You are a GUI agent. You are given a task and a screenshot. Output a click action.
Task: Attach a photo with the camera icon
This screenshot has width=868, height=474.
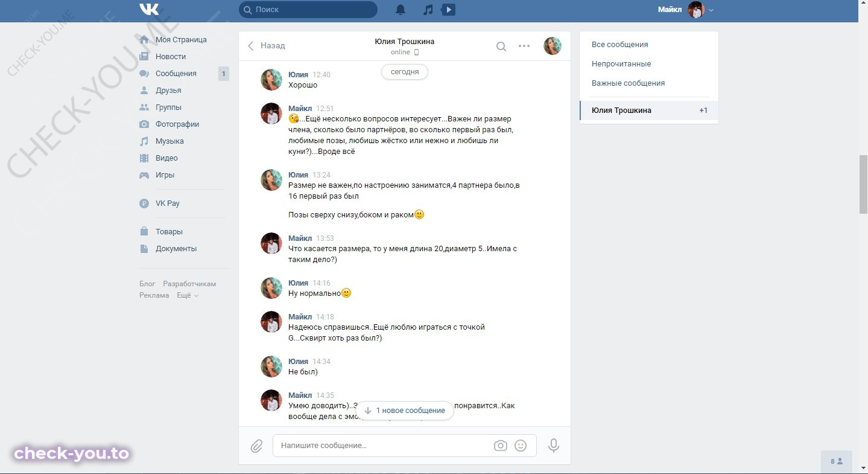click(x=500, y=446)
